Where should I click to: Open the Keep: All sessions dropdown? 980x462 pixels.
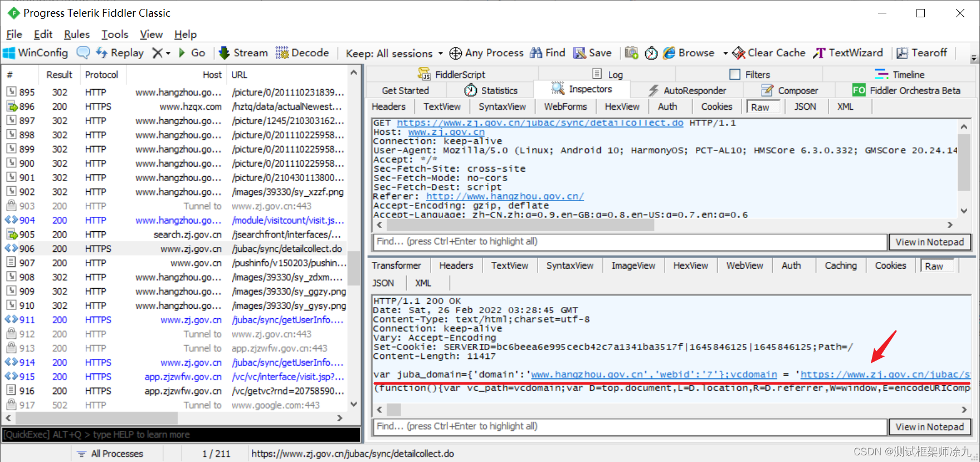click(x=394, y=54)
